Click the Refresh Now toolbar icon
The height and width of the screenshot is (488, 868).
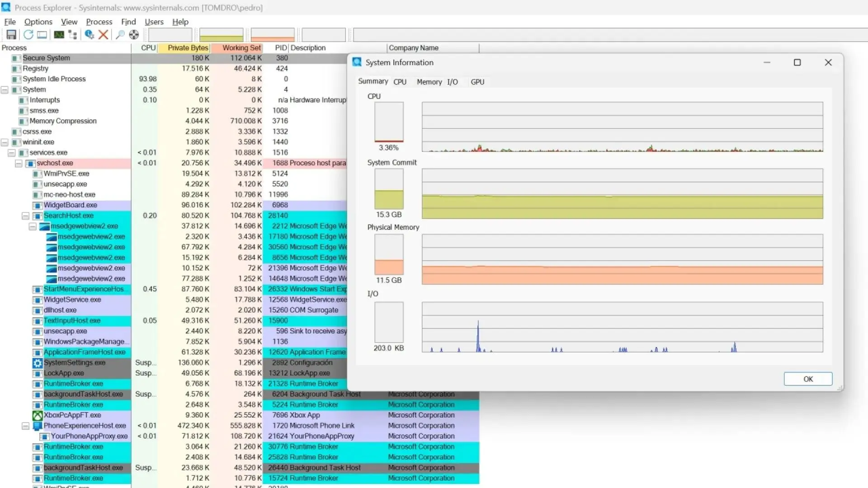click(28, 35)
